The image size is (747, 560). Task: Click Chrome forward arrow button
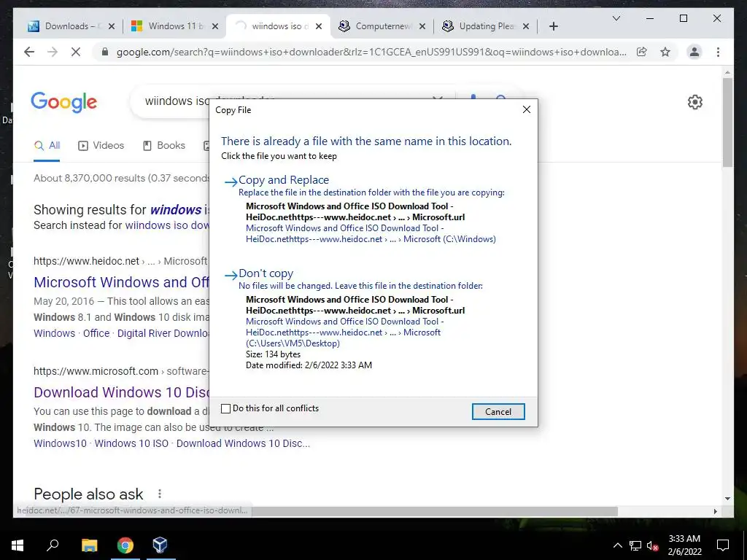point(53,52)
